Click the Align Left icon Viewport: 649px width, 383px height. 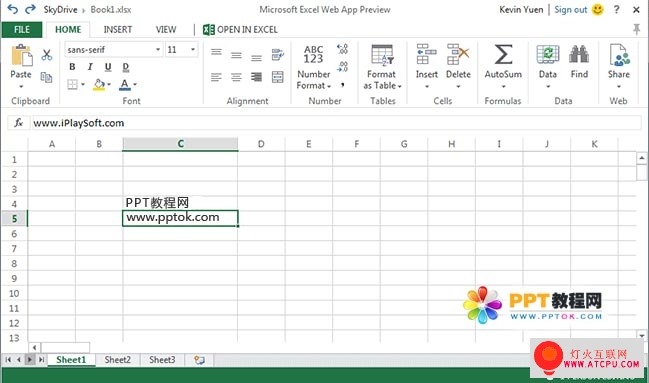click(x=216, y=77)
